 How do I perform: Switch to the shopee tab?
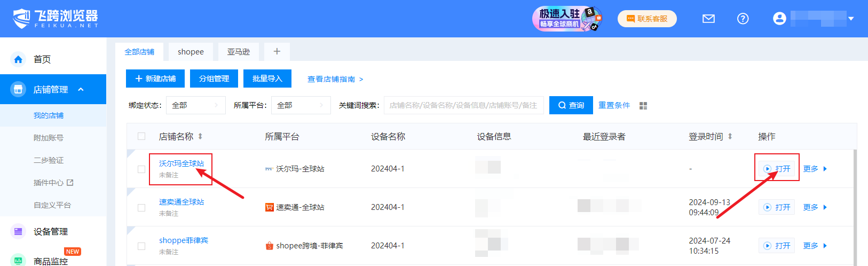[191, 52]
